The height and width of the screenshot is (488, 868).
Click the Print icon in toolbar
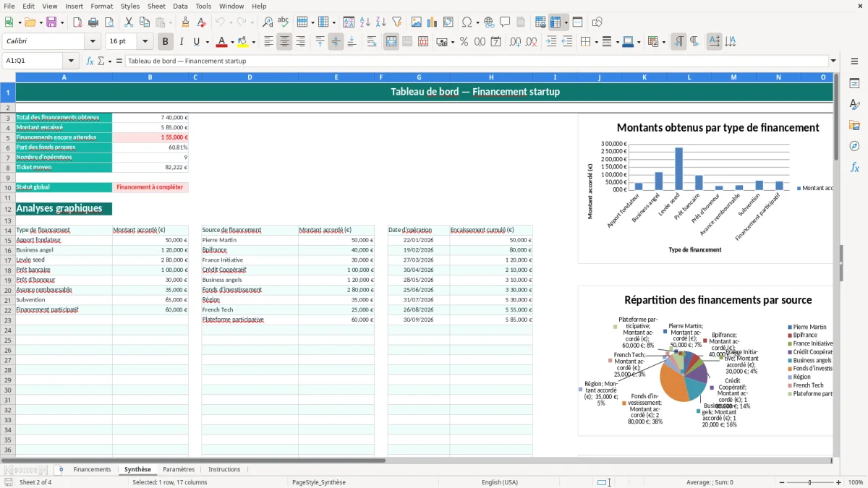[x=93, y=22]
